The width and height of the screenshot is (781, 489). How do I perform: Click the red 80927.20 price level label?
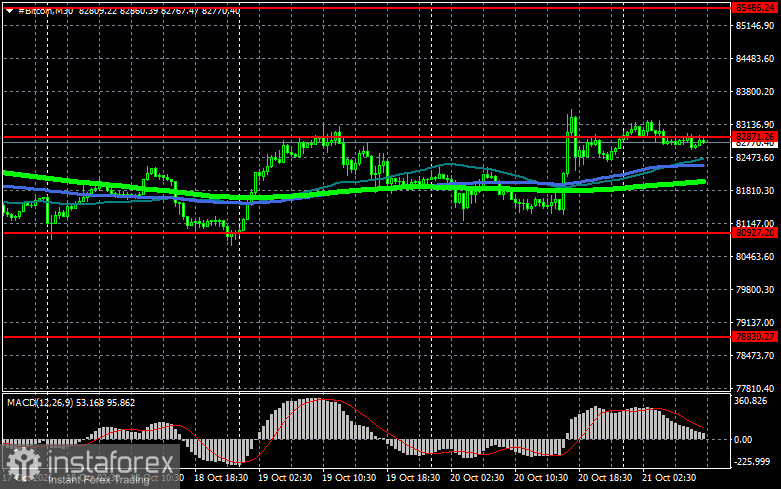click(755, 233)
